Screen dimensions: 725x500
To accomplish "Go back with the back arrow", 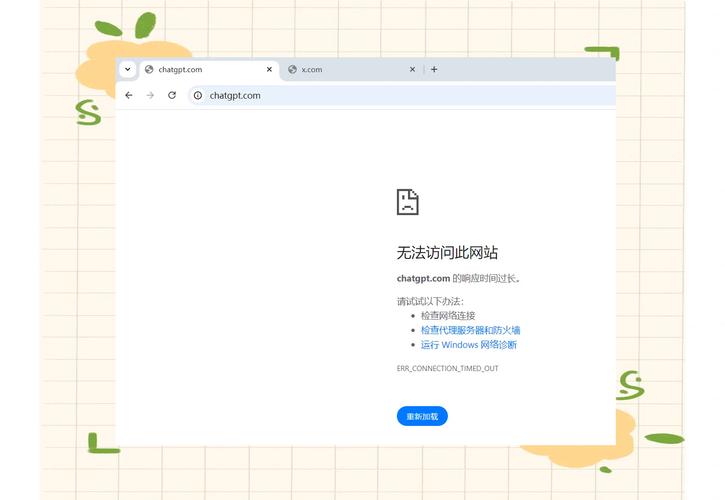I will (129, 95).
